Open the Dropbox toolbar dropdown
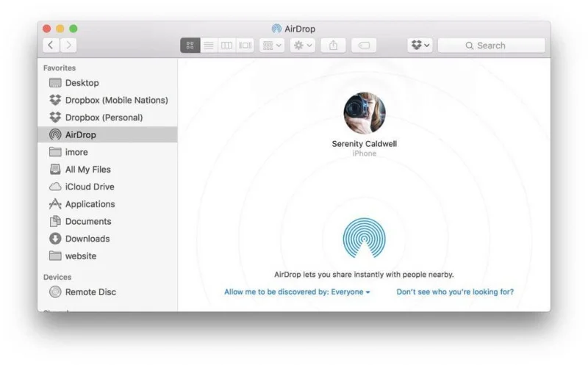 [420, 46]
